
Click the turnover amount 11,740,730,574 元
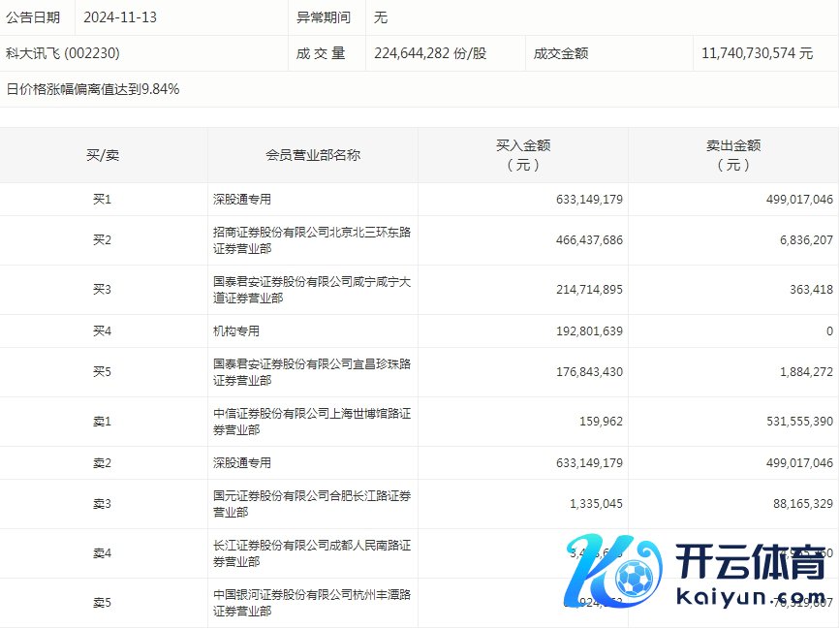click(x=757, y=53)
